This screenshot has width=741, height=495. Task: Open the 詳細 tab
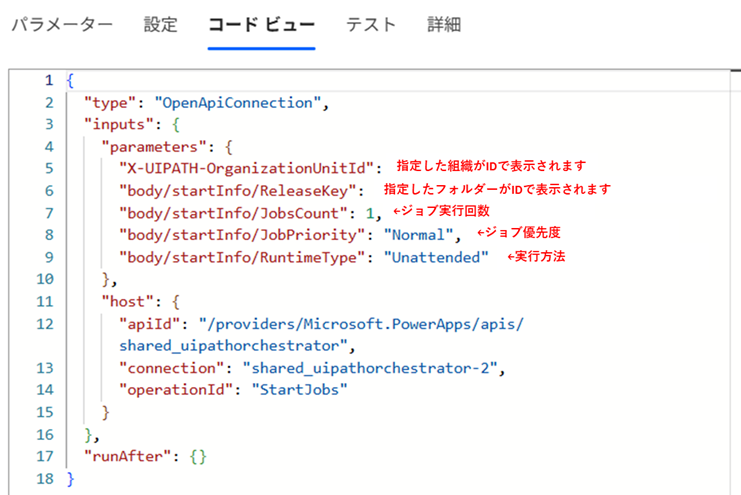[x=444, y=25]
